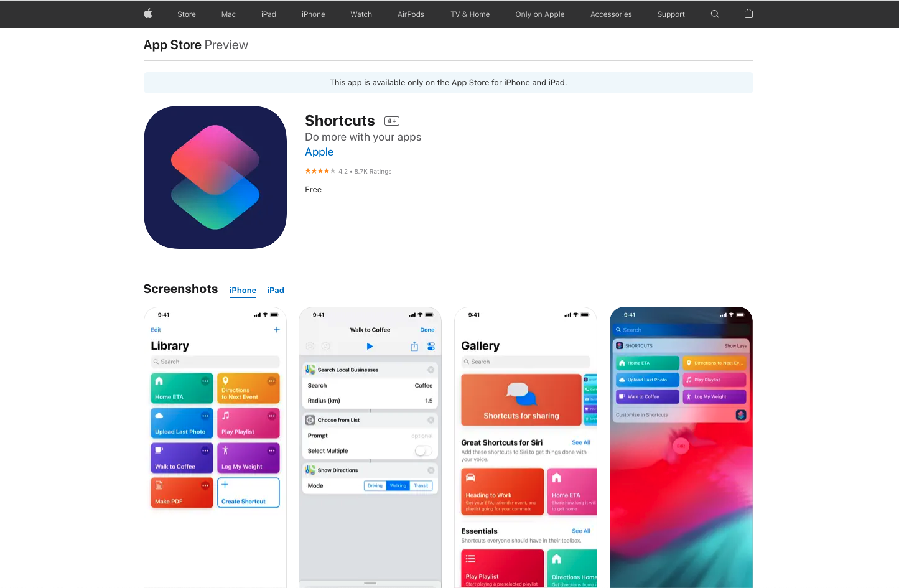
Task: Click the speech bubbles icon in Shortcuts for sharing
Action: click(x=521, y=394)
